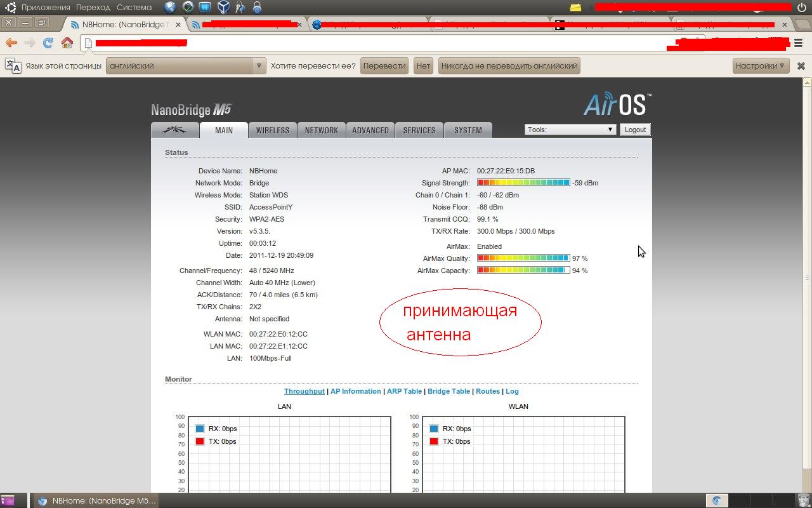
Task: Launch the web browser globe icon in top panel
Action: (x=170, y=8)
